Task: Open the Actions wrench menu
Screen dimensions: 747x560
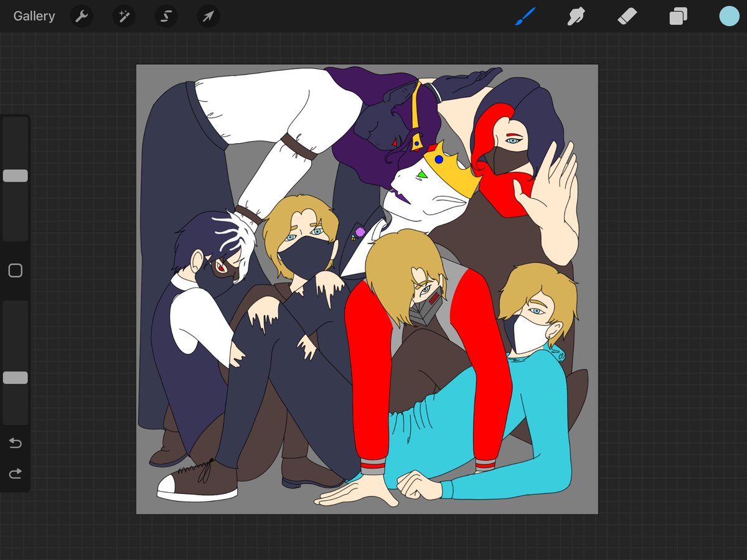Action: (82, 16)
